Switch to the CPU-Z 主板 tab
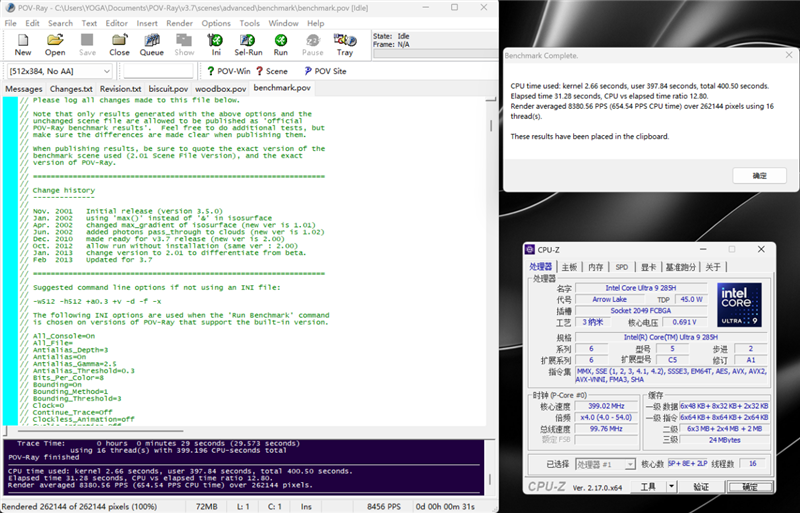This screenshot has width=800, height=513. tap(569, 267)
